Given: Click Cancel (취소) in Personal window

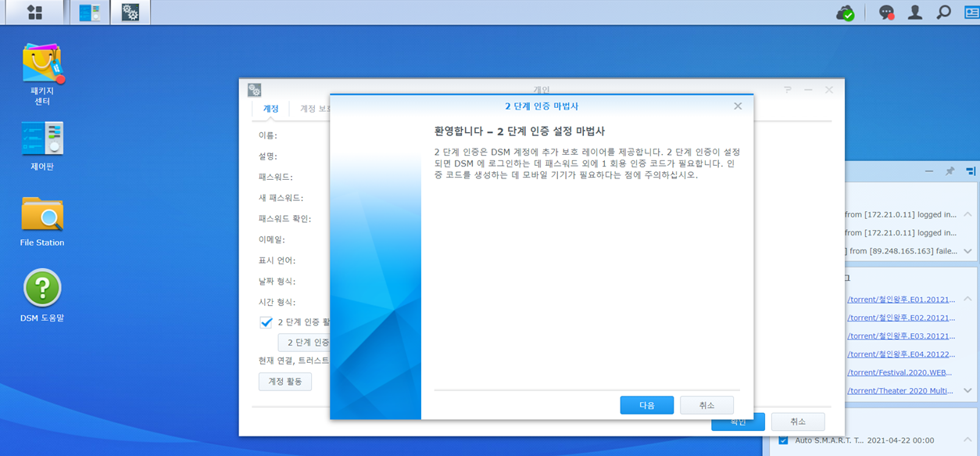Looking at the screenshot, I should pos(798,422).
